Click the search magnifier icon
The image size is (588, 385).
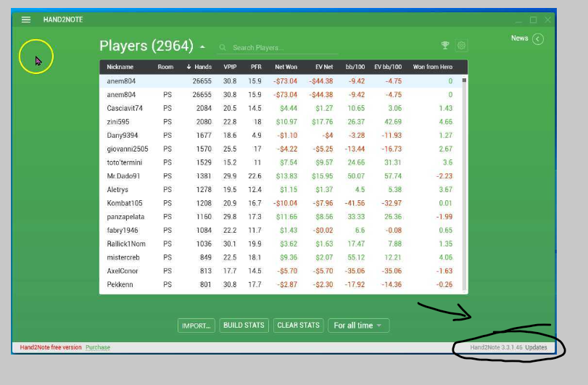click(223, 48)
